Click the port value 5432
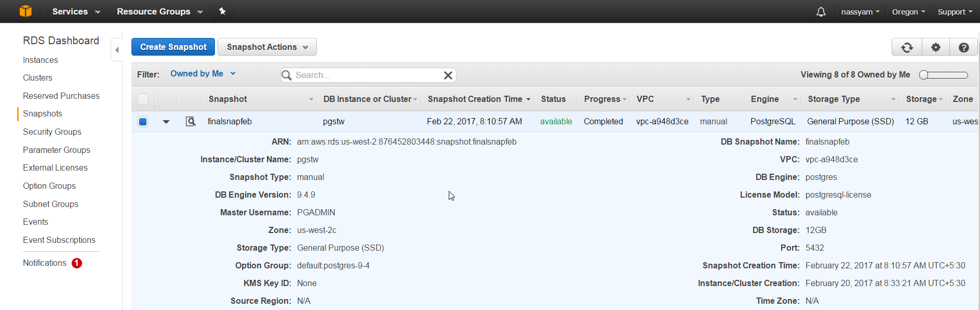The width and height of the screenshot is (980, 310). (815, 248)
